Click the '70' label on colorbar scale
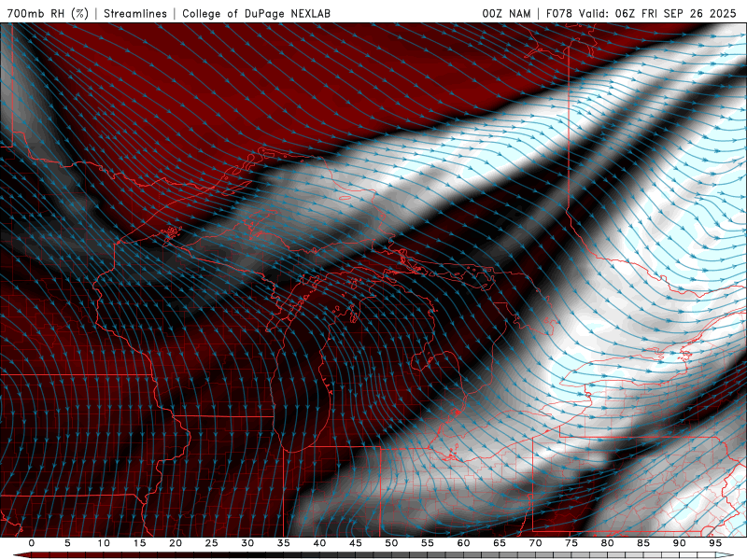Viewport: 747px width, 560px height. [x=535, y=543]
